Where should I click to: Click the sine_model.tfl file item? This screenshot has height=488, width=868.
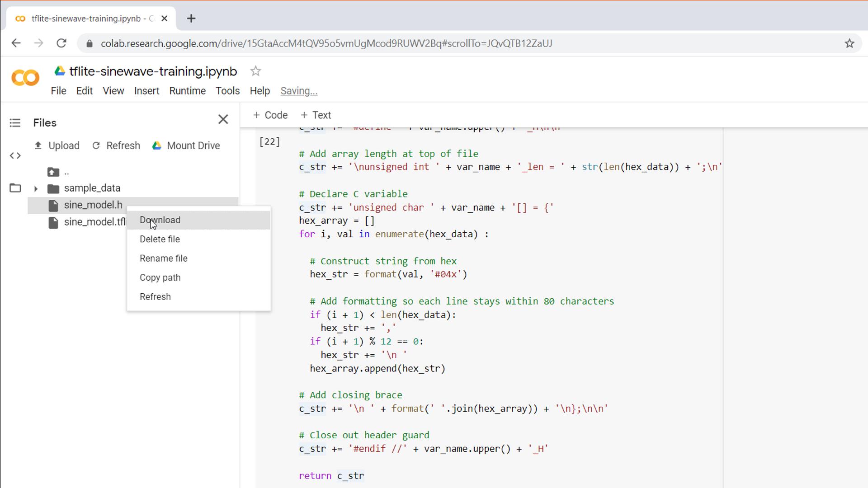point(95,222)
